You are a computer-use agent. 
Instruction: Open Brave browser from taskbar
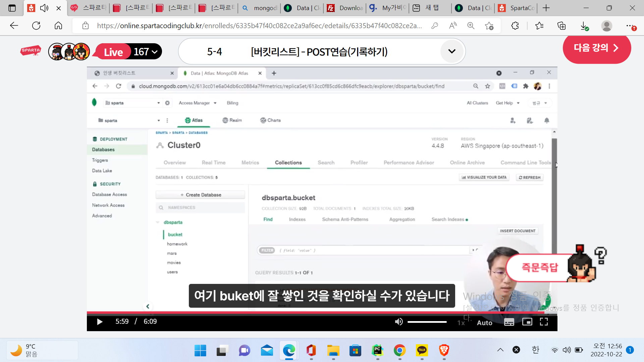click(444, 351)
